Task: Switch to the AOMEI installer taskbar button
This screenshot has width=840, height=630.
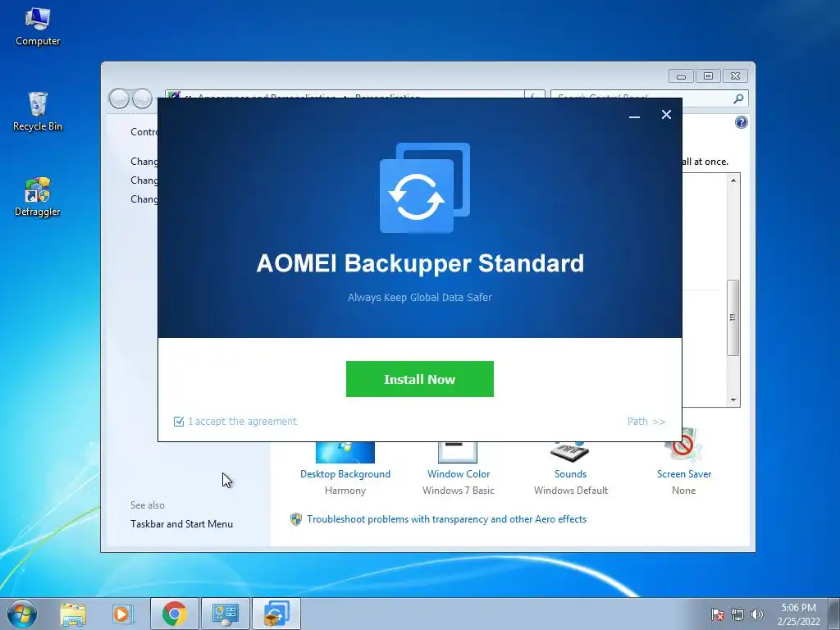Action: pos(276,614)
